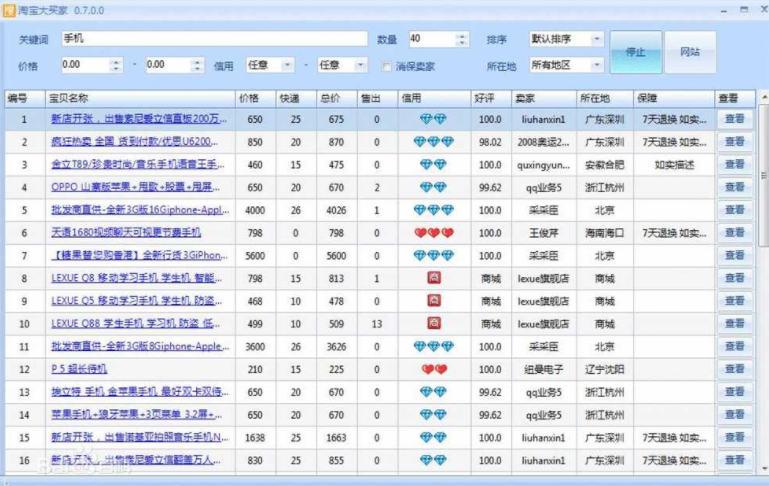Click the 淘宝大买家 app icon in title bar

pyautogui.click(x=9, y=10)
